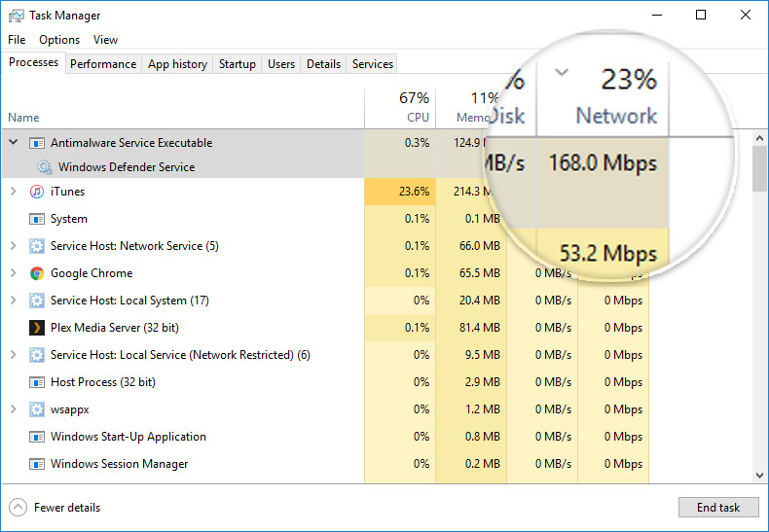Expand Service Host: Local Service (Network Restricted)

click(x=14, y=354)
